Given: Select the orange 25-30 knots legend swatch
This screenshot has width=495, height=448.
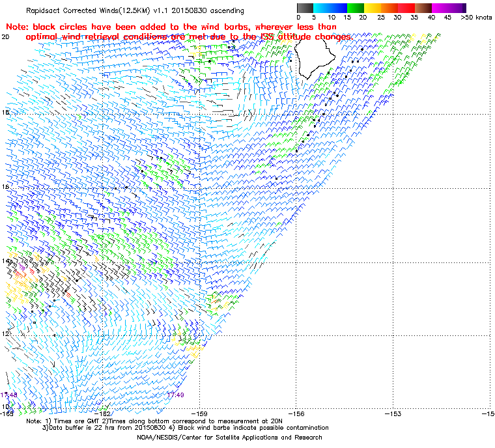Looking at the screenshot, I should click(389, 8).
